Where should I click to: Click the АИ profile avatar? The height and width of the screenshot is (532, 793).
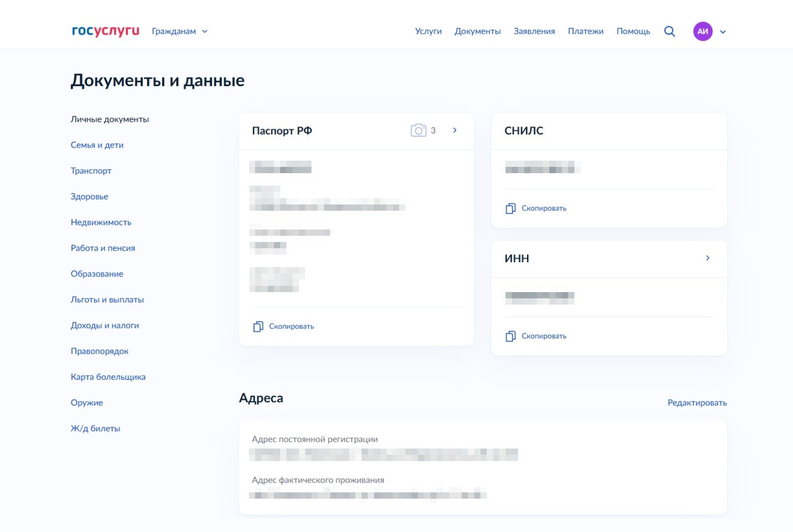(x=703, y=31)
